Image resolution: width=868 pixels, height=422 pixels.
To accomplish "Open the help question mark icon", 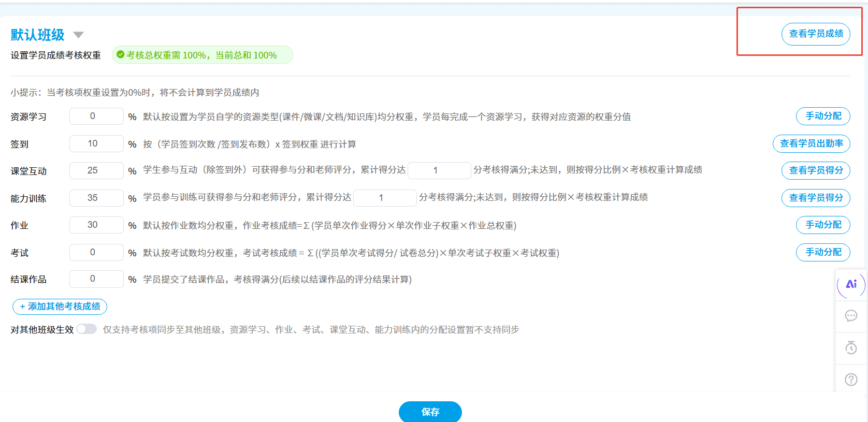I will [851, 380].
